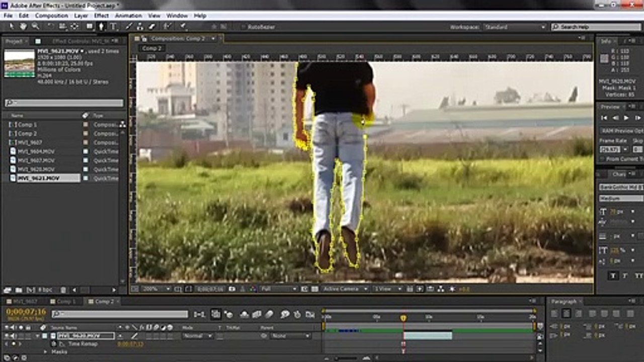Select the Clone Stamp tool
This screenshot has height=362, width=644.
click(140, 26)
